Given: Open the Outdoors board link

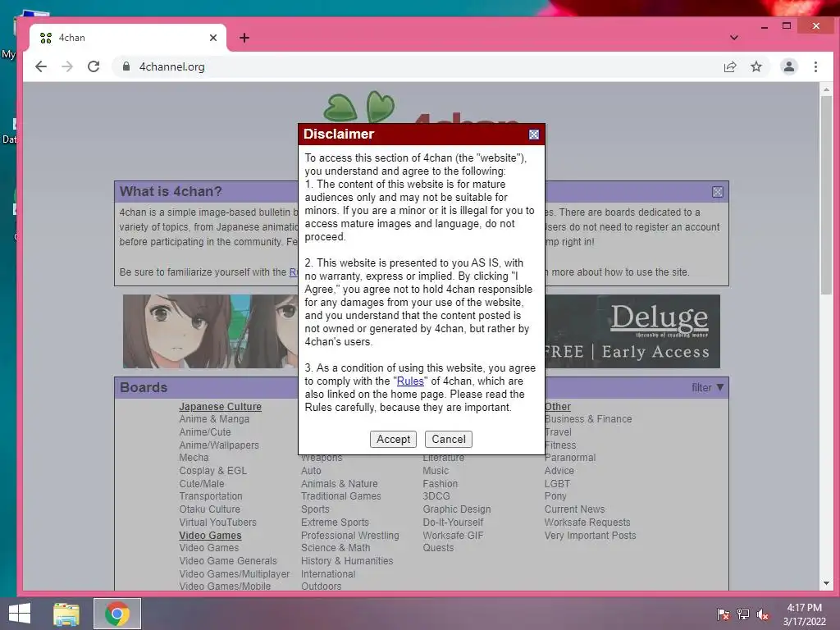Looking at the screenshot, I should pyautogui.click(x=322, y=587).
